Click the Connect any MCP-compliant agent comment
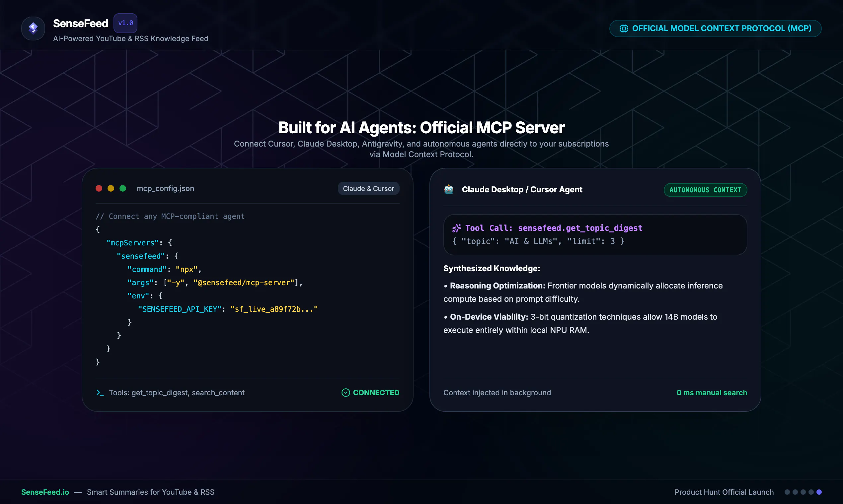The height and width of the screenshot is (504, 843). pos(170,216)
